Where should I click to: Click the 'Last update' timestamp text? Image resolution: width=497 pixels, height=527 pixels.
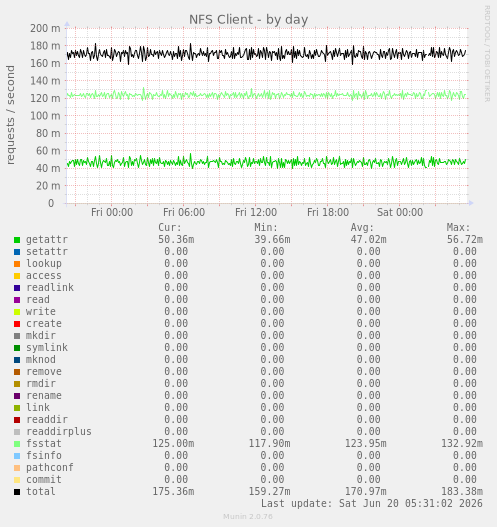pyautogui.click(x=372, y=503)
